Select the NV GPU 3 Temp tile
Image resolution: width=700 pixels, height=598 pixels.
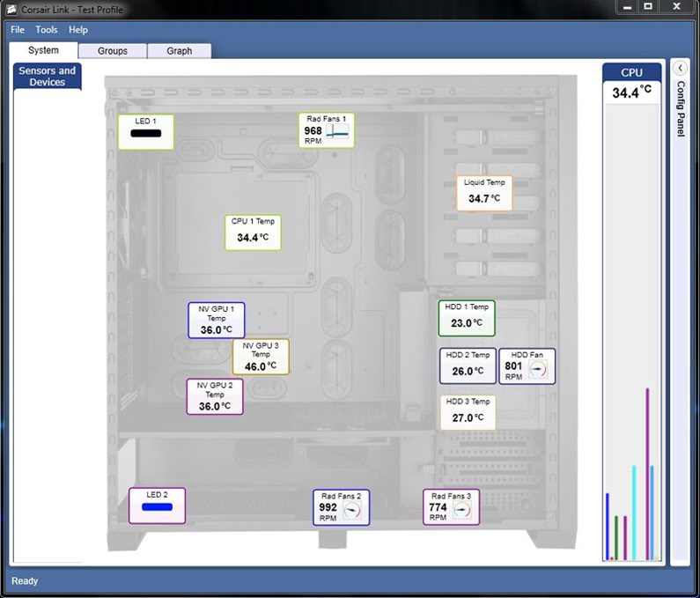261,357
